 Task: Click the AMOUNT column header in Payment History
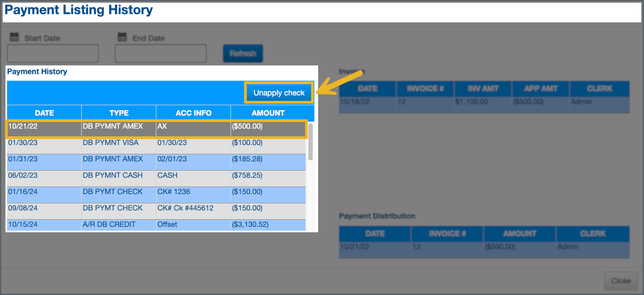pos(268,113)
